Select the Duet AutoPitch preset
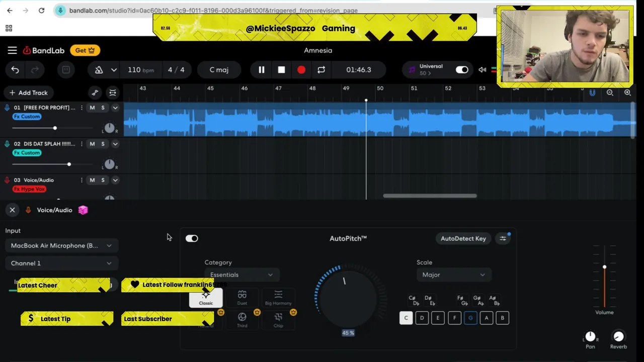Viewport: 644px width, 362px height. click(x=242, y=298)
